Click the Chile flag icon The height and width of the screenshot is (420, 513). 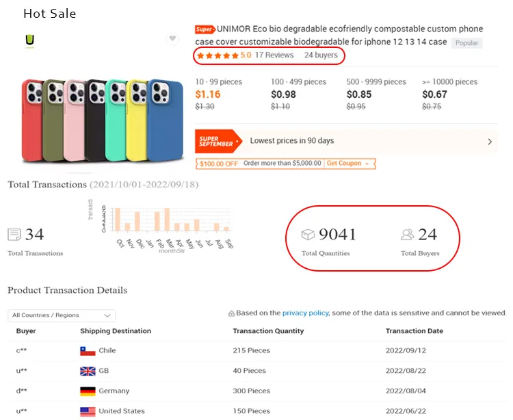pos(88,351)
